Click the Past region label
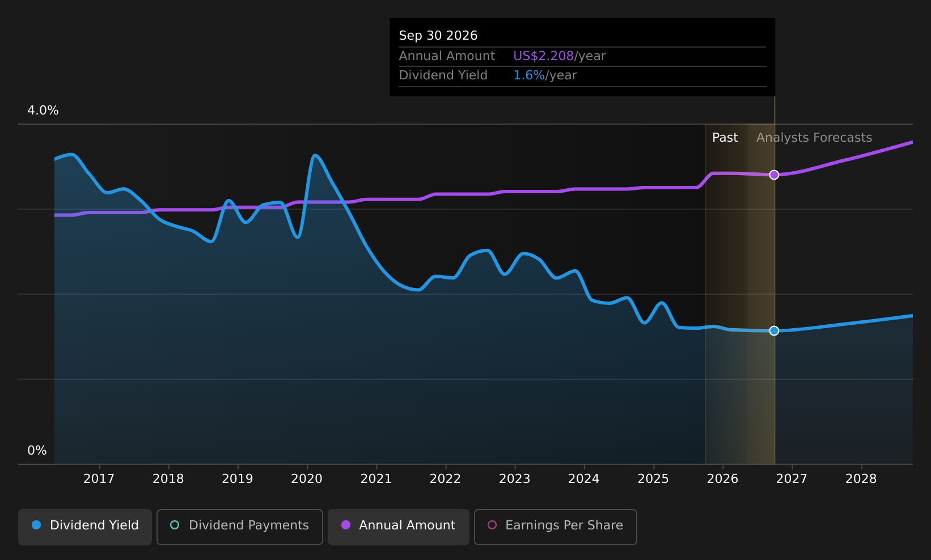Image resolution: width=931 pixels, height=560 pixels. tap(725, 138)
